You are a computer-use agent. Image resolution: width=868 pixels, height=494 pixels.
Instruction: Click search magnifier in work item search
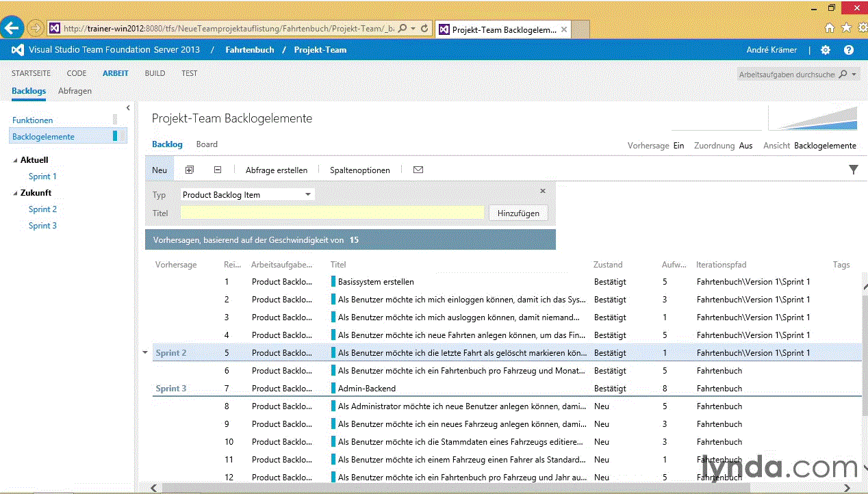843,74
